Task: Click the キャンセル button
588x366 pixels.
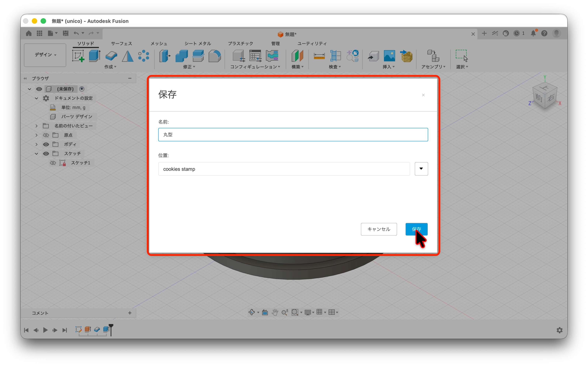Action: click(379, 229)
